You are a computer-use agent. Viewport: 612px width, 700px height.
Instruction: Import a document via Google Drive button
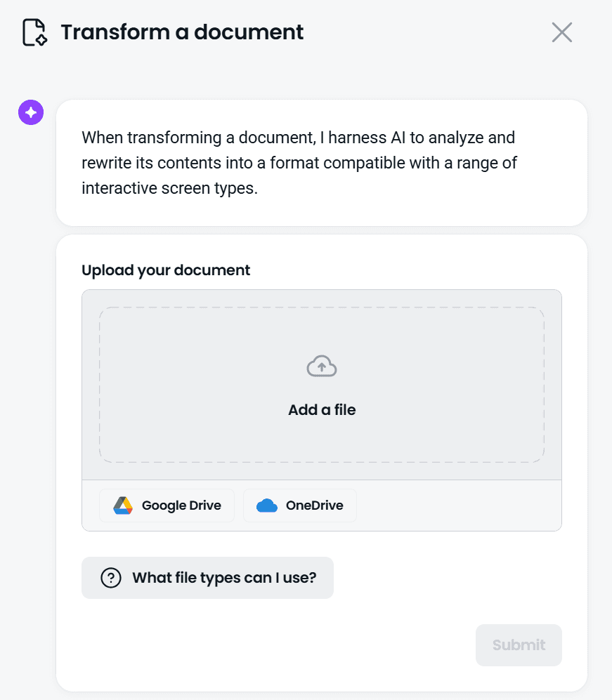(x=167, y=506)
